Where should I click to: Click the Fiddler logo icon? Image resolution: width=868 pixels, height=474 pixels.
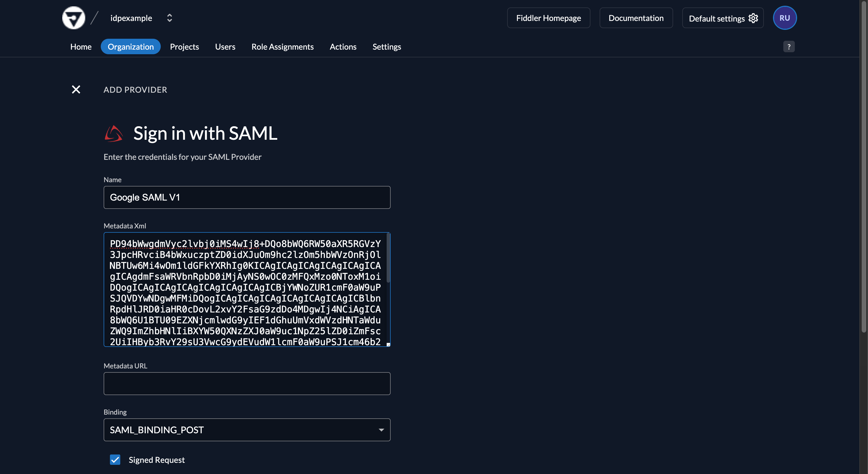pyautogui.click(x=73, y=18)
